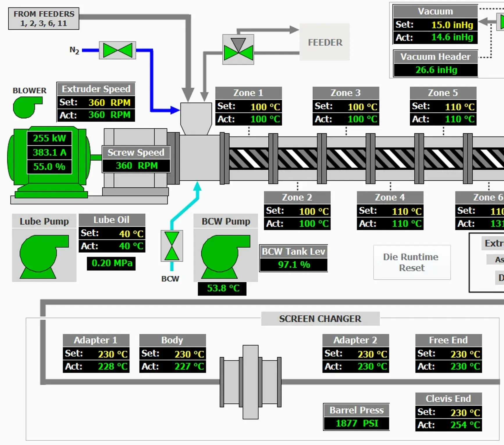This screenshot has height=445, width=504.
Task: Select the Lube Pump label button
Action: tap(44, 221)
